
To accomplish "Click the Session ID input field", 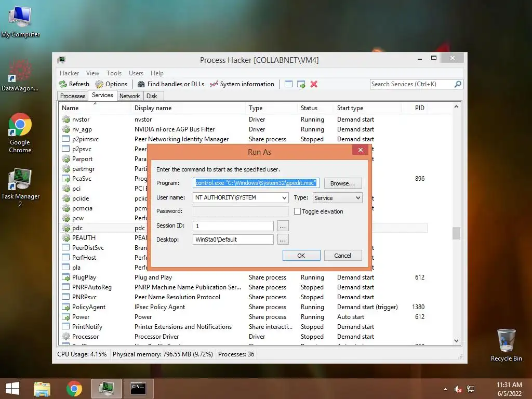I will [233, 226].
